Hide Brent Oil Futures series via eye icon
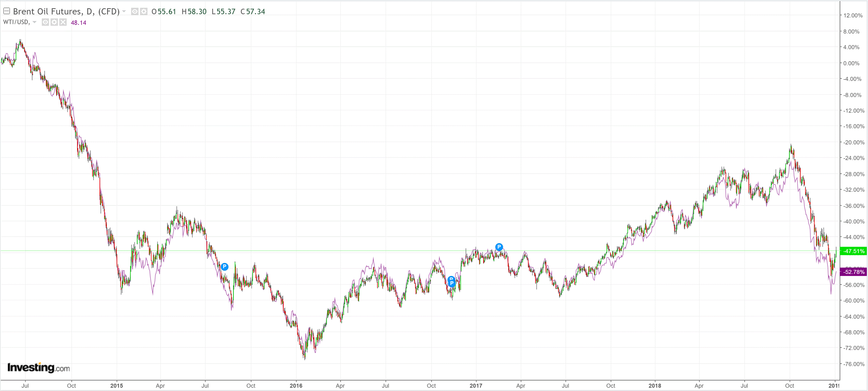The width and height of the screenshot is (868, 391). coord(134,11)
